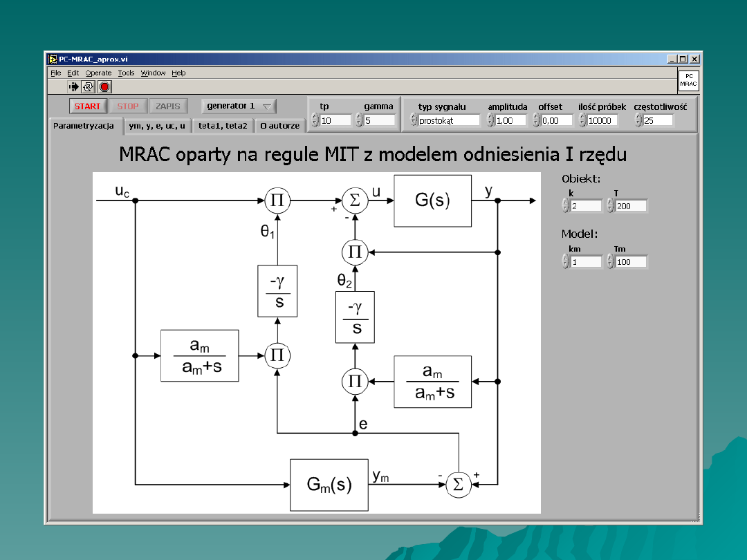Switch to the O autorze tab

(x=279, y=126)
